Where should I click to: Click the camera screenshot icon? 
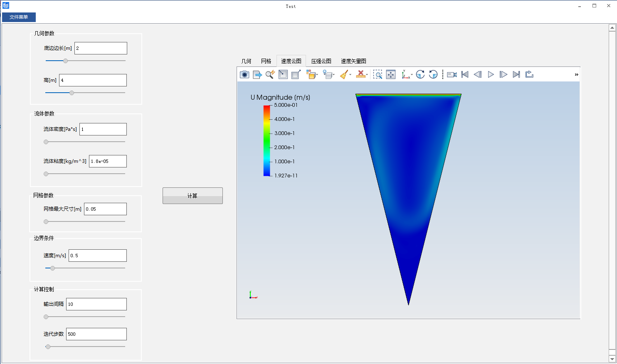244,74
